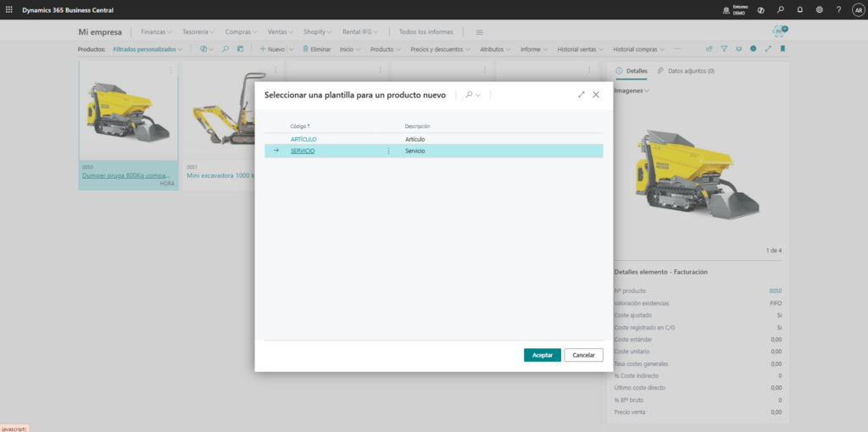Open Todos los informes
This screenshot has width=868, height=432.
(x=426, y=31)
